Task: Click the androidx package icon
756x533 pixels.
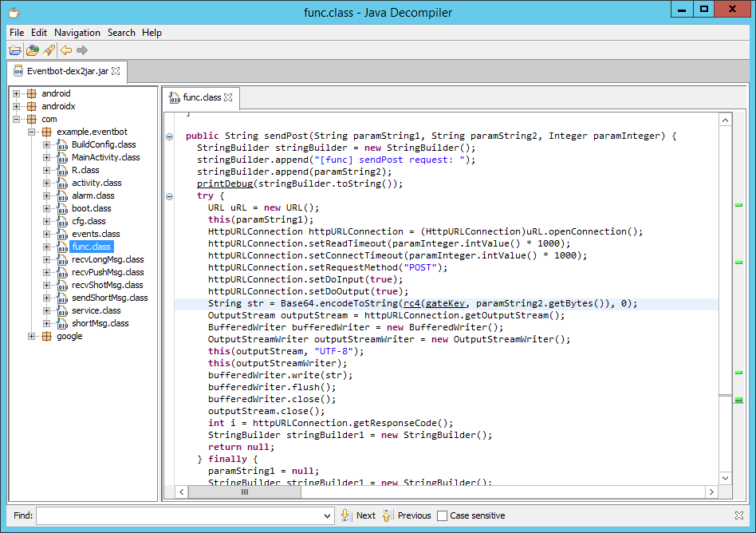Action: pyautogui.click(x=32, y=106)
